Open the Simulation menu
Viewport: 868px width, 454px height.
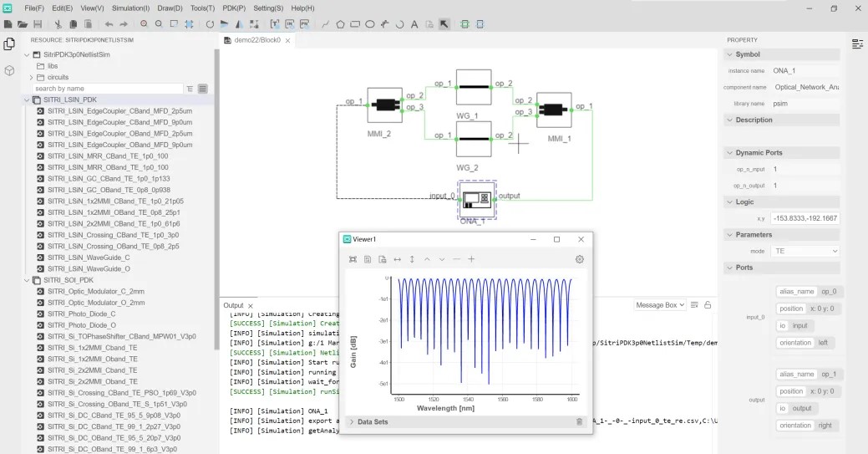point(130,8)
